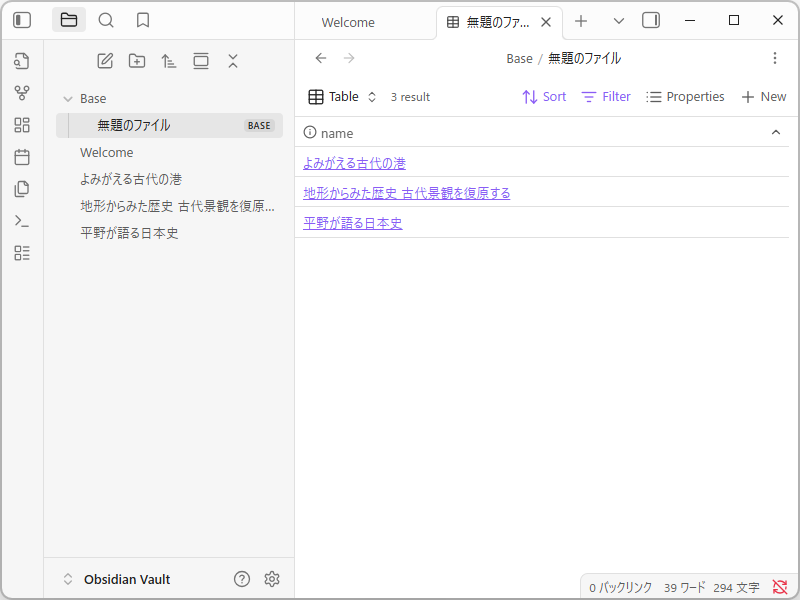Open the よみがえる古代の港 link
This screenshot has width=800, height=600.
point(355,162)
